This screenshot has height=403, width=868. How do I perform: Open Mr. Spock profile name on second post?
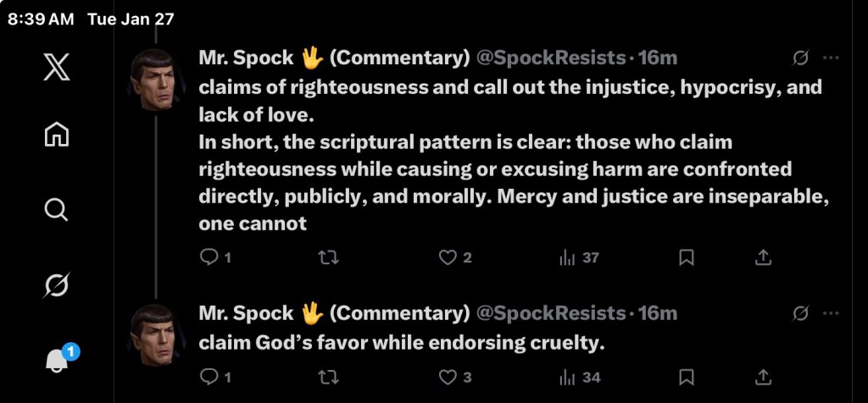[x=246, y=314]
